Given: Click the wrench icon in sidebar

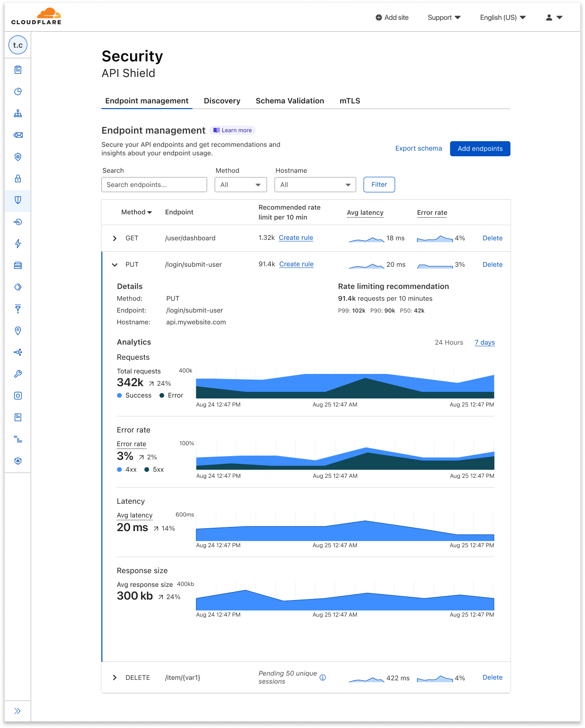Looking at the screenshot, I should 18,374.
